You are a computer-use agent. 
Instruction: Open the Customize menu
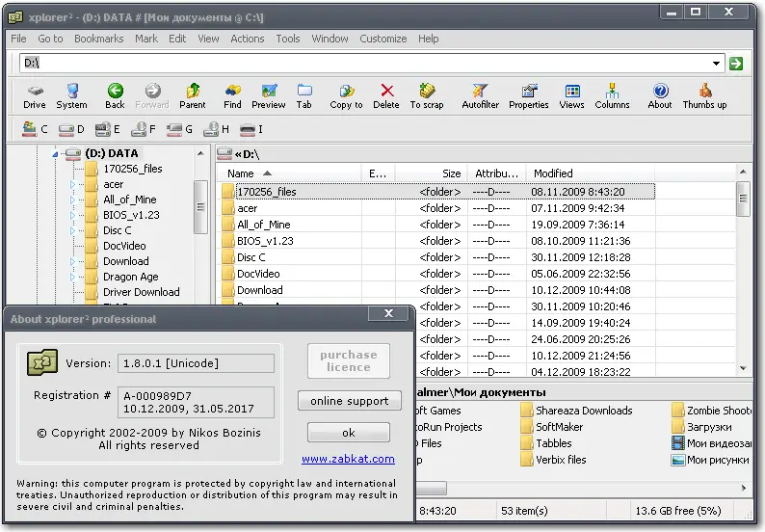coord(383,39)
